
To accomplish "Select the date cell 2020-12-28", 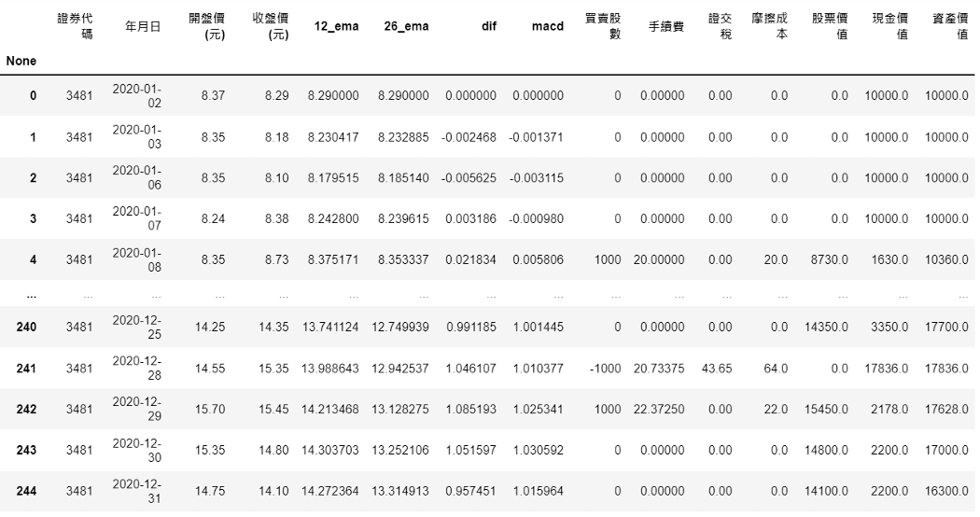I will tap(136, 369).
